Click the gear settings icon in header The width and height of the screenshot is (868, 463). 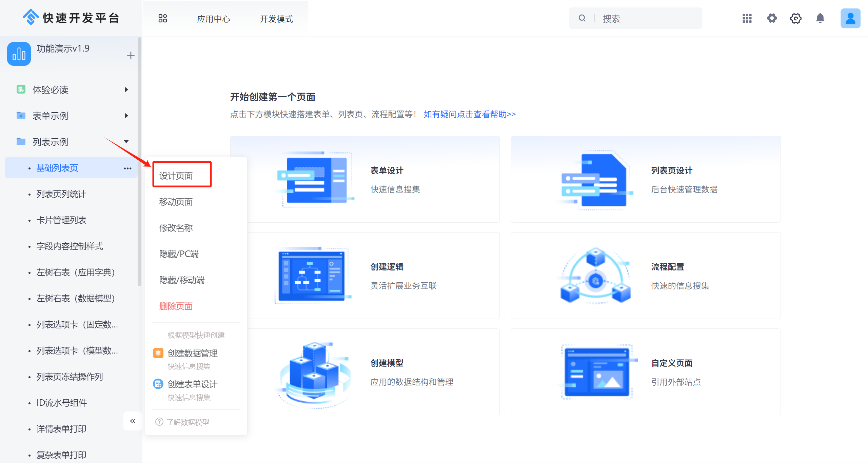[x=772, y=18]
